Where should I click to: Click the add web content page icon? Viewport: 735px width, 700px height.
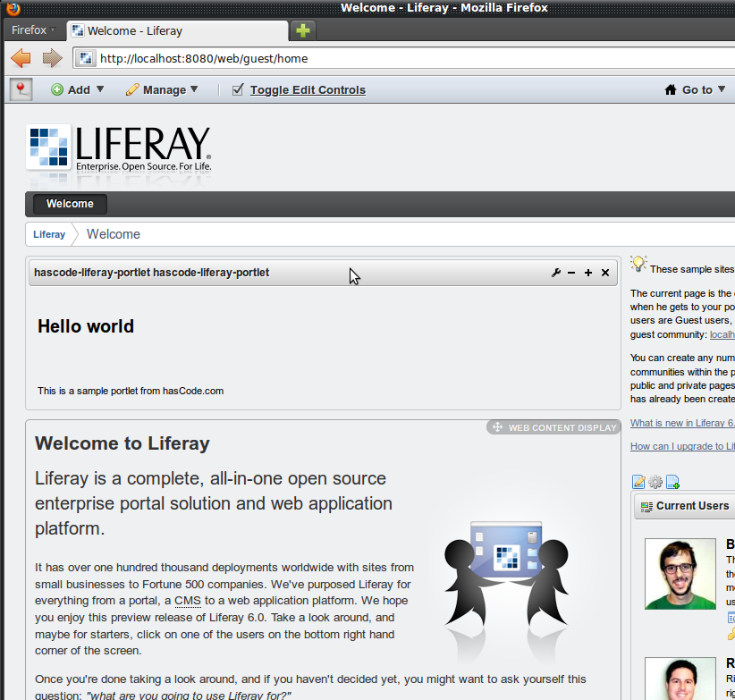[x=672, y=483]
